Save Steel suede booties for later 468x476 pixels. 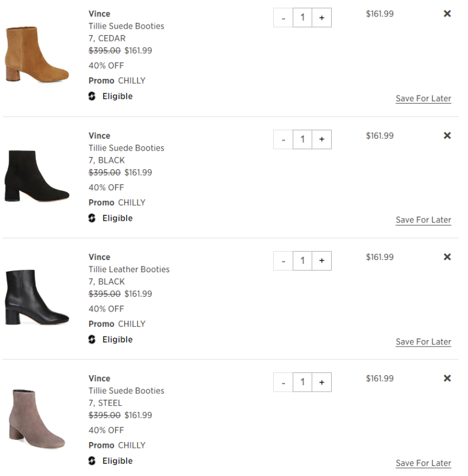(x=423, y=463)
